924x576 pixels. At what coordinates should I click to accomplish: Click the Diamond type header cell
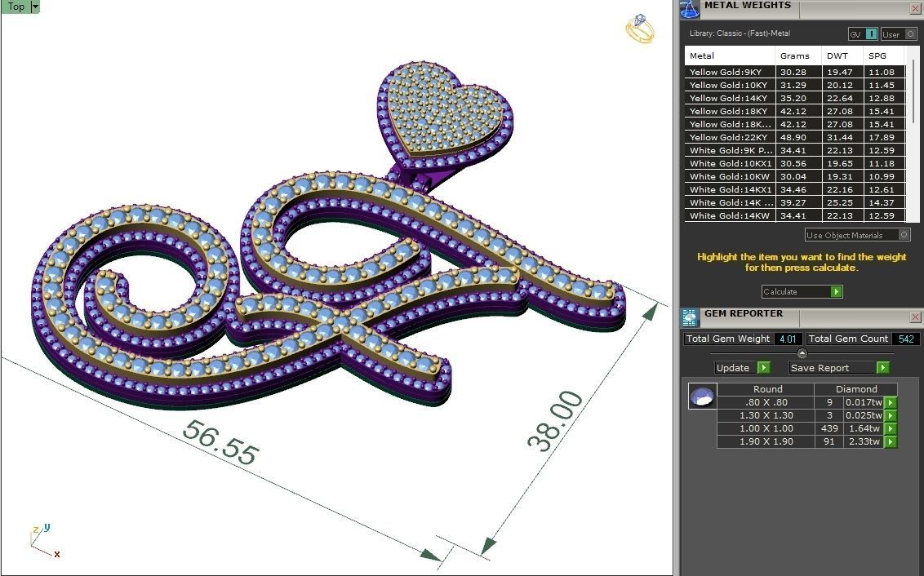click(x=856, y=389)
